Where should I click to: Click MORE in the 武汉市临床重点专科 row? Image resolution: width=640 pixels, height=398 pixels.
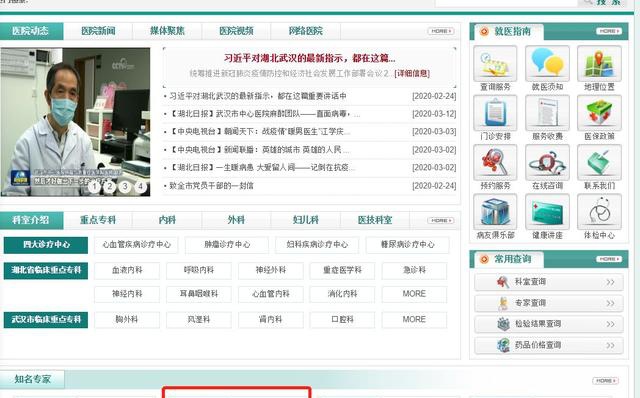click(414, 320)
